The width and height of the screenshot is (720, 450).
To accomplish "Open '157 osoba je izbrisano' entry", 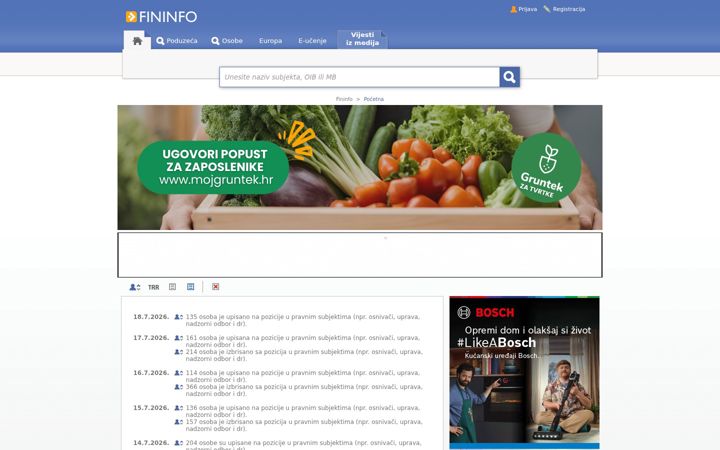I will point(304,425).
